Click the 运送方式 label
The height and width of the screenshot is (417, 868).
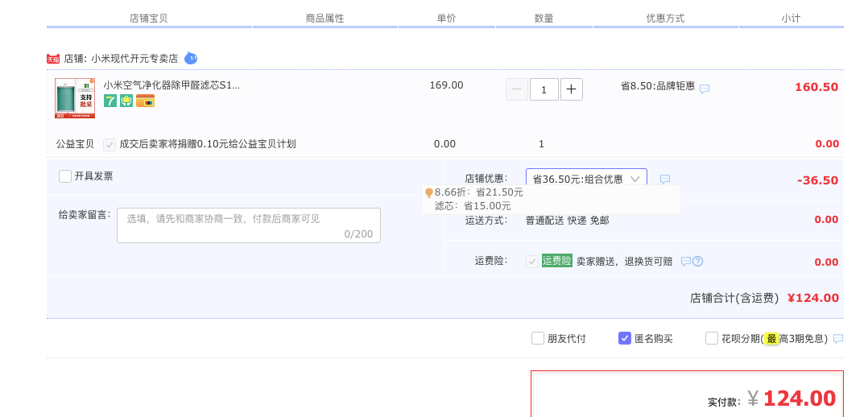486,221
